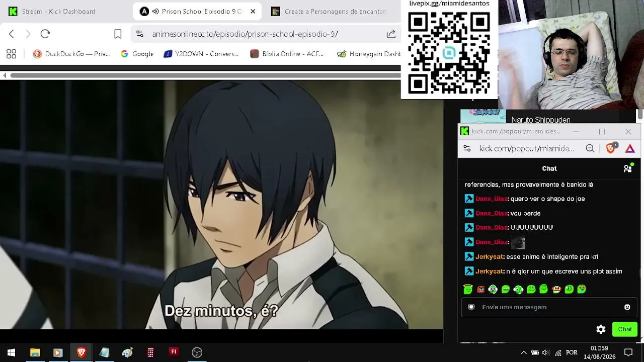Open site settings in the Kick popout
This screenshot has width=644, height=362.
(x=467, y=148)
